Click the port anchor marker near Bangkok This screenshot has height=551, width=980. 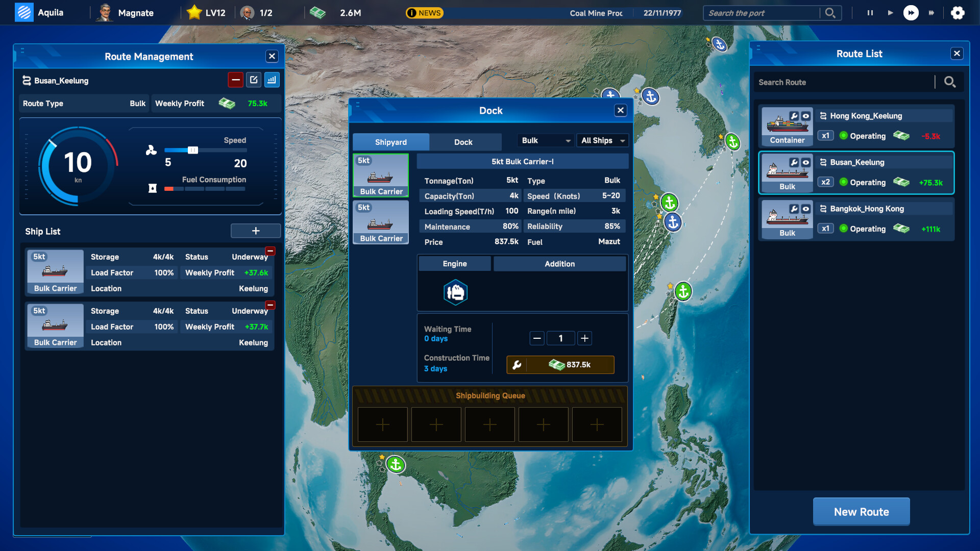click(x=396, y=465)
